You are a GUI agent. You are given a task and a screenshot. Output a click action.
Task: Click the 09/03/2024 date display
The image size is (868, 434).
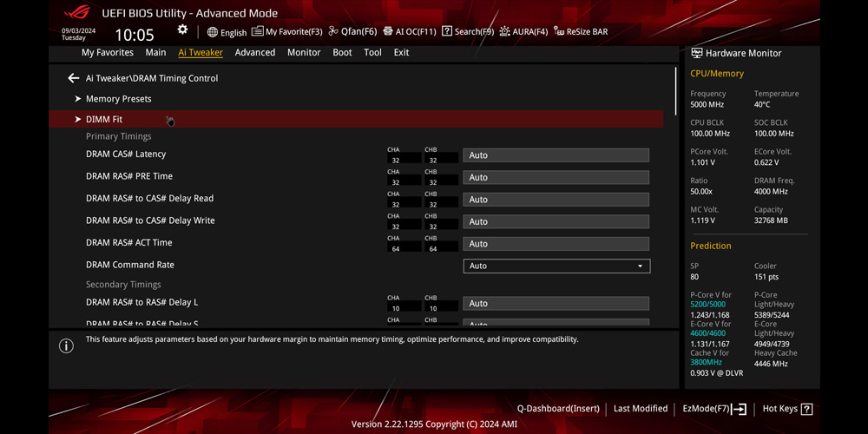[x=78, y=31]
